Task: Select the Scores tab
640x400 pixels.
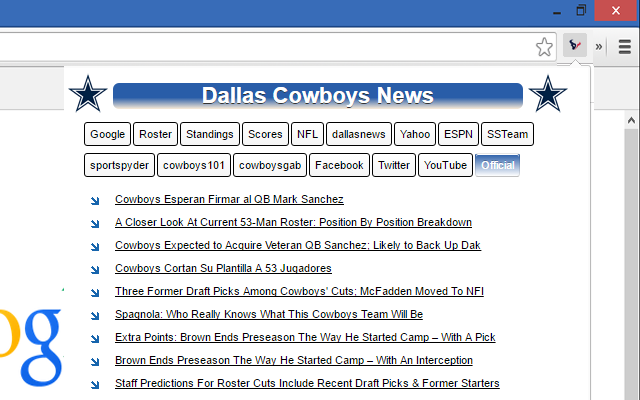Action: (x=265, y=134)
